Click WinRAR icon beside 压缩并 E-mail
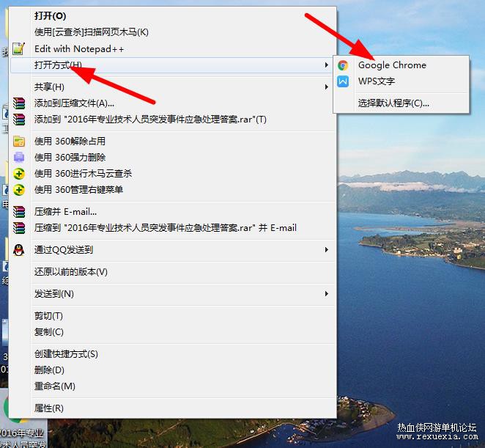This screenshot has height=448, width=485. click(19, 212)
